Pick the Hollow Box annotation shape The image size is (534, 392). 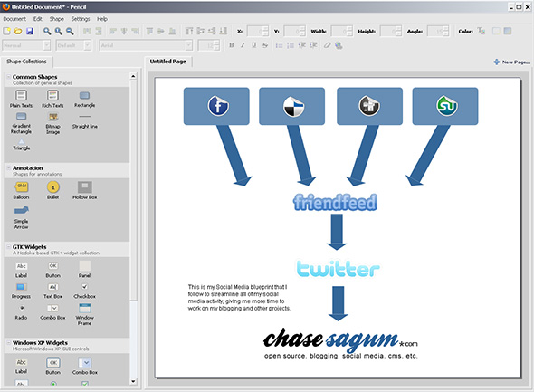coord(85,190)
